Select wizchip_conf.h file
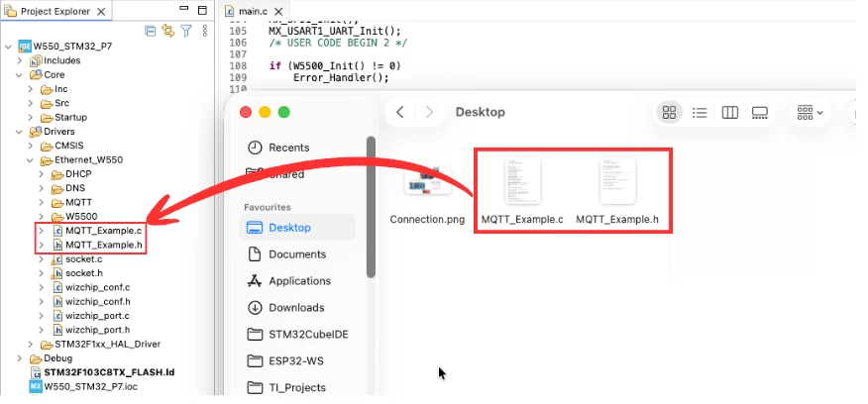Viewport: 868px width, 404px height. click(98, 302)
